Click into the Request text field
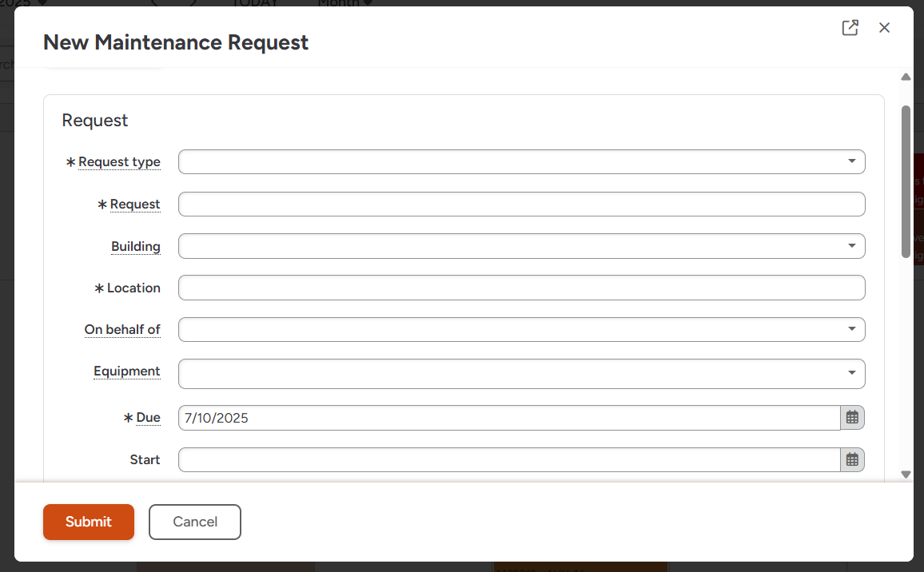Screen dimensions: 924x572 pyautogui.click(x=521, y=204)
